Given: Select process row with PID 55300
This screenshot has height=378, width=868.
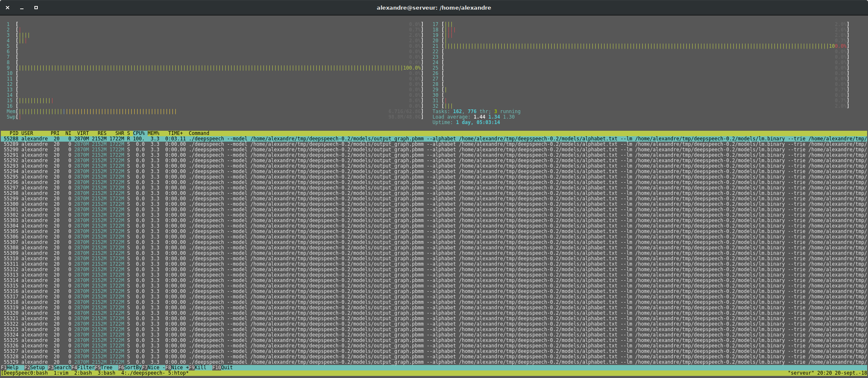Looking at the screenshot, I should click(434, 204).
